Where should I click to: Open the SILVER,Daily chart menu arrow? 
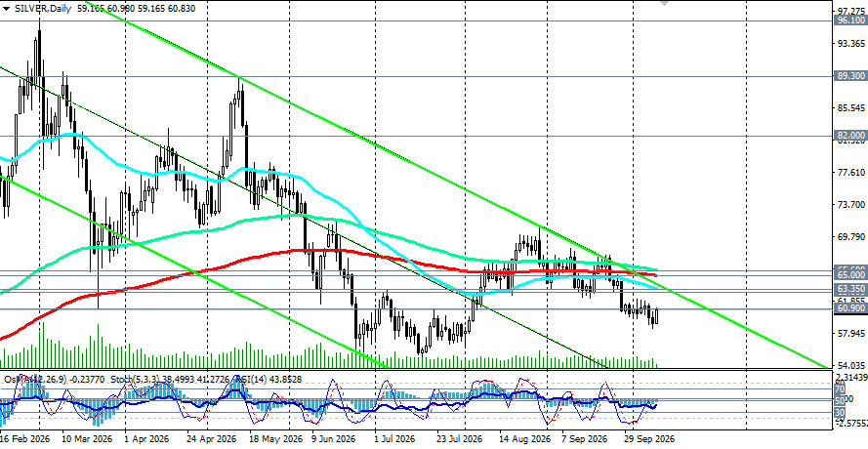(5, 9)
